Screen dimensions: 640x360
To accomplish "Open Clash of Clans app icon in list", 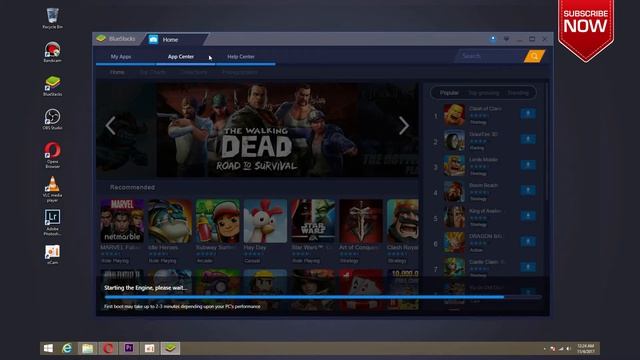I will 454,114.
